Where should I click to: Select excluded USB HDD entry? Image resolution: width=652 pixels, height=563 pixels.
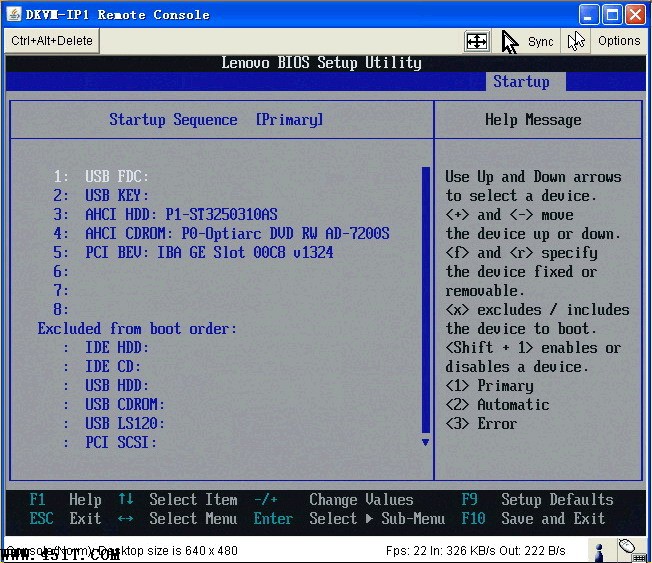click(x=106, y=385)
